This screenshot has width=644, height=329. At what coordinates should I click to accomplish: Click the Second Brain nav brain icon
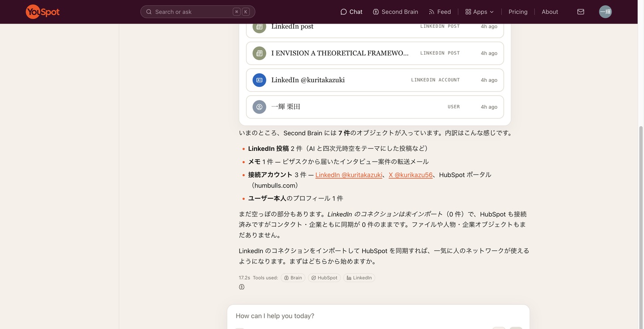376,12
